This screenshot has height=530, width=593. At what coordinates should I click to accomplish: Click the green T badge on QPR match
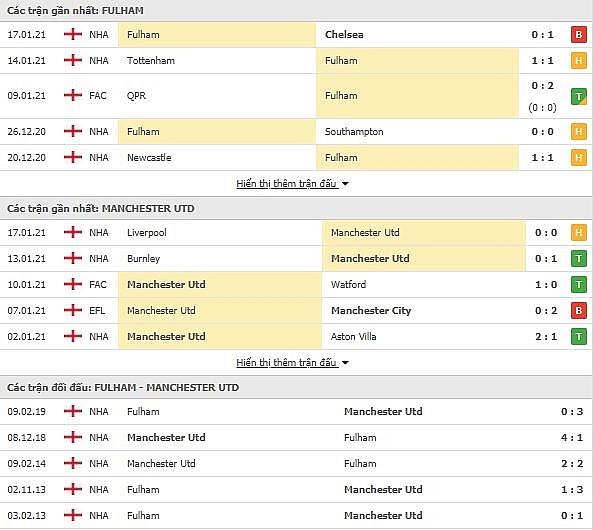579,96
